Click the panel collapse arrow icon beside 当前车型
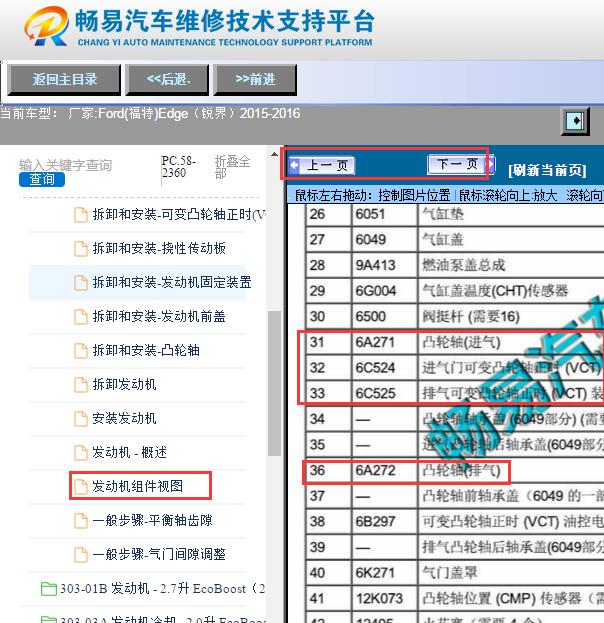 point(575,120)
